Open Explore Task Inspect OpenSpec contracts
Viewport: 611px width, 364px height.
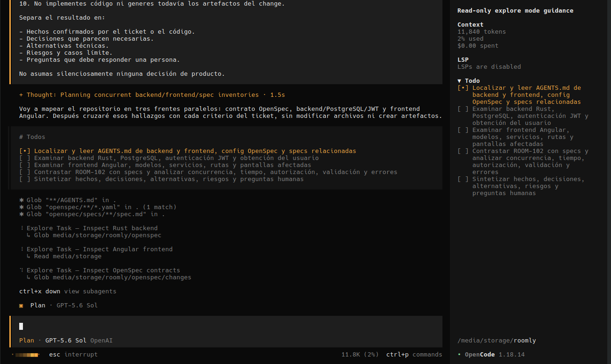103,270
